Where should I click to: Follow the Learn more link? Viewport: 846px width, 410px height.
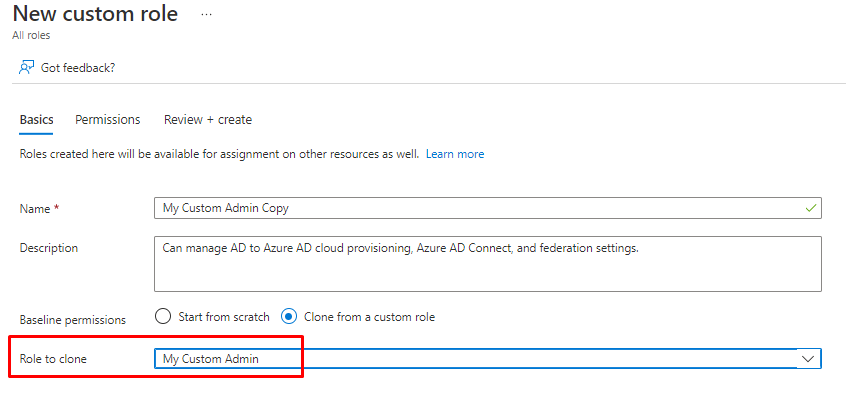pos(455,154)
